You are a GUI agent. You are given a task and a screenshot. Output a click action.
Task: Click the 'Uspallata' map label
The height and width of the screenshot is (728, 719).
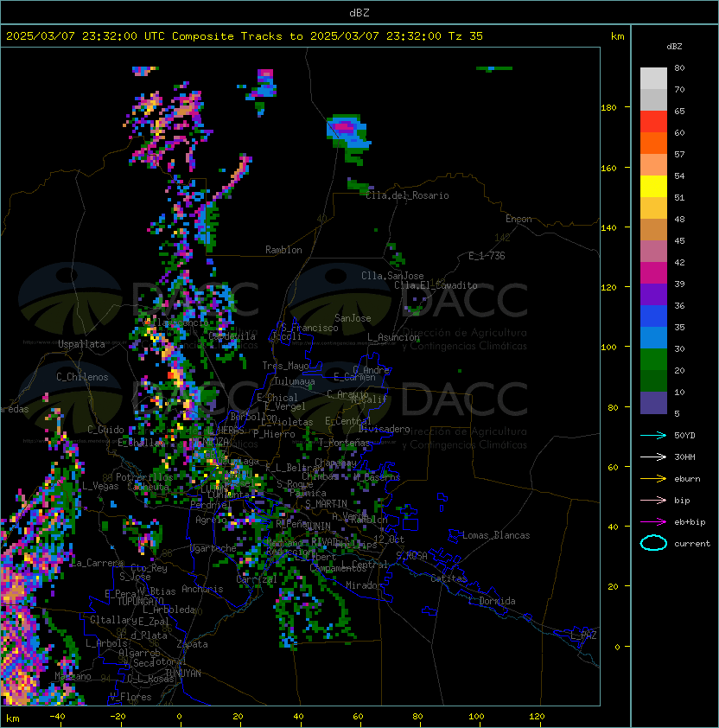pyautogui.click(x=81, y=344)
